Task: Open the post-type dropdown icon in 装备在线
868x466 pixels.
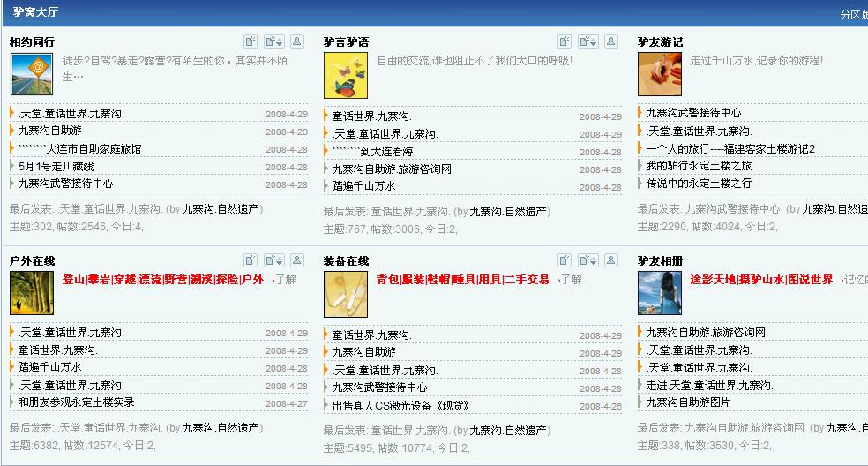Action: click(588, 260)
